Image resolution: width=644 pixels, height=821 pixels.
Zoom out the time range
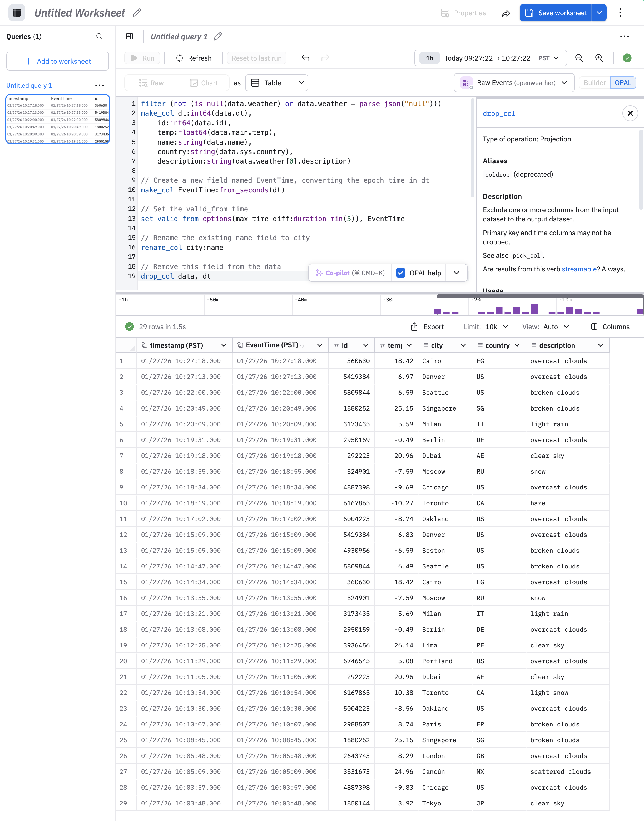579,58
